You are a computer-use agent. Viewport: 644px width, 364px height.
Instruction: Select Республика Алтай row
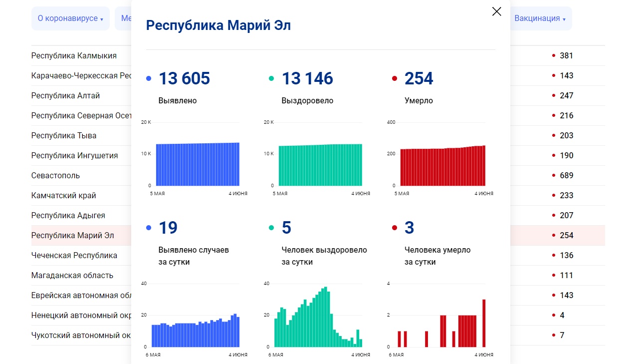pos(65,95)
